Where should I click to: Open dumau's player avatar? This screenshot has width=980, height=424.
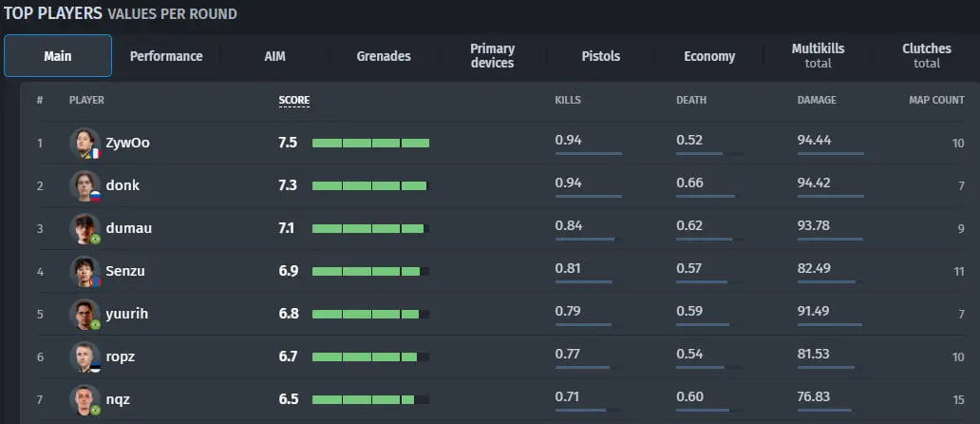(85, 228)
